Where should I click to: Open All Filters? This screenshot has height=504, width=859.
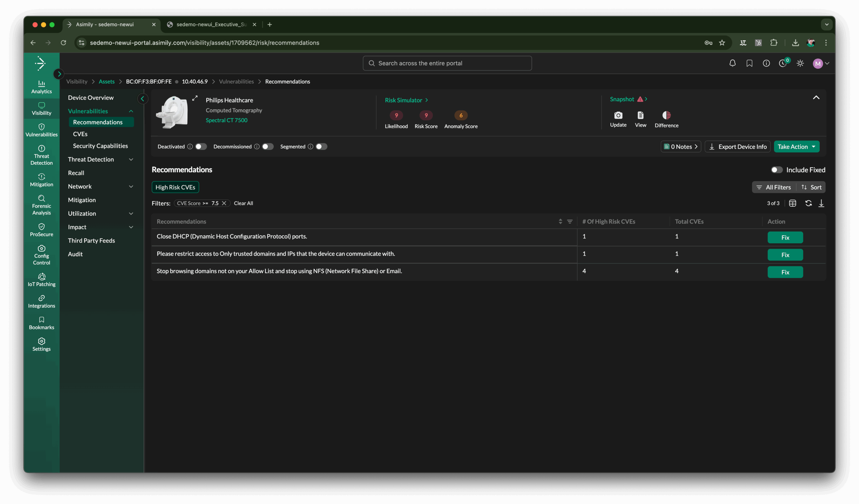773,187
